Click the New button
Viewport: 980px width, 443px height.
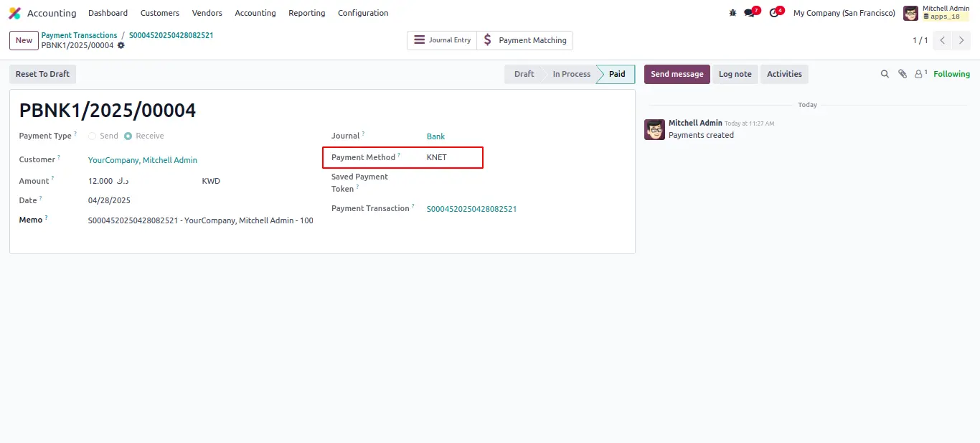(x=24, y=40)
